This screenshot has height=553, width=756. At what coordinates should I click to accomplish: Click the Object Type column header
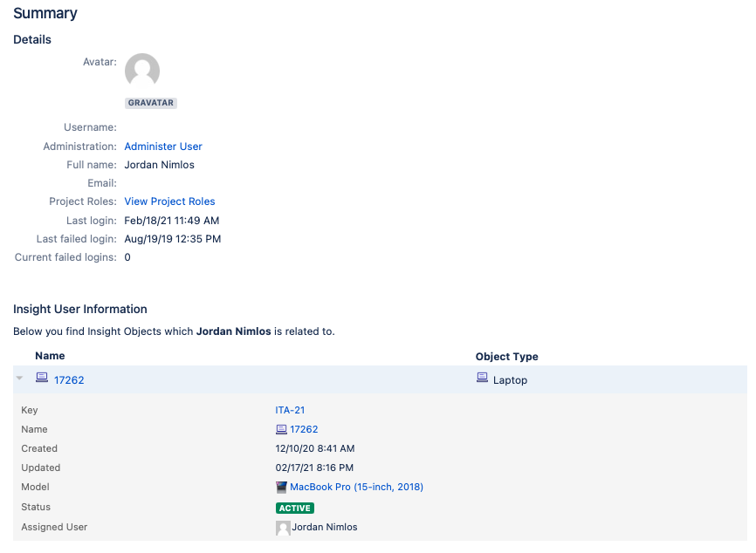[x=506, y=357]
